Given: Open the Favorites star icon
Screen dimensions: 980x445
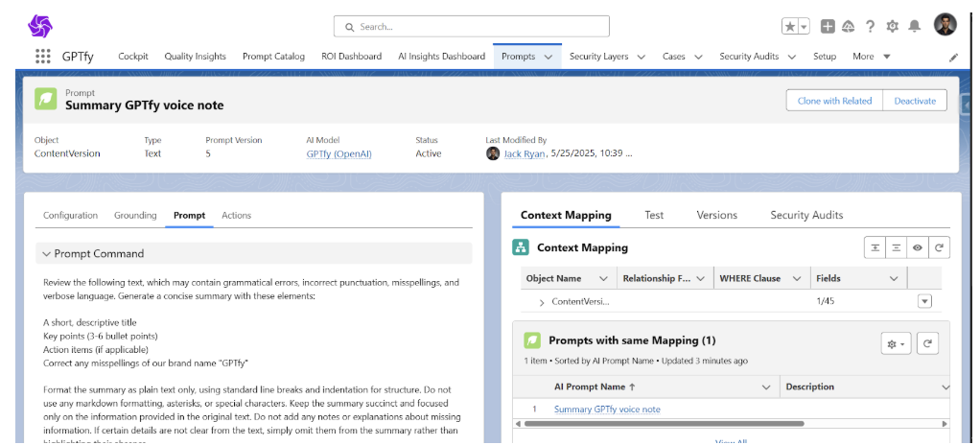Looking at the screenshot, I should coord(790,26).
